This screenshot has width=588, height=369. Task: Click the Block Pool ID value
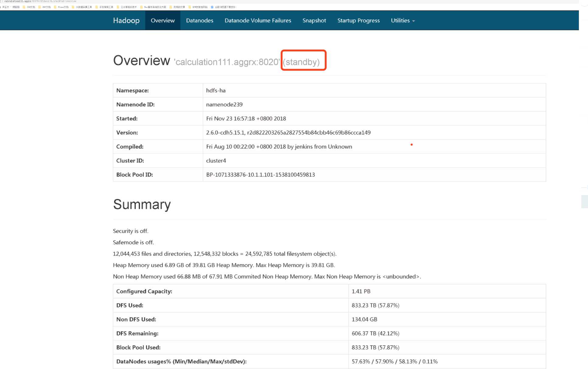click(260, 174)
